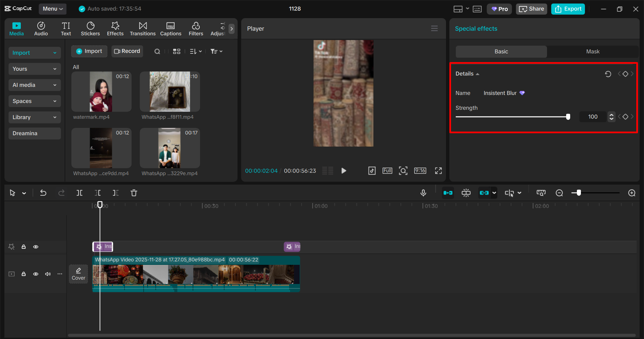This screenshot has height=339, width=644.
Task: Select the Stickers panel icon
Action: tap(90, 29)
